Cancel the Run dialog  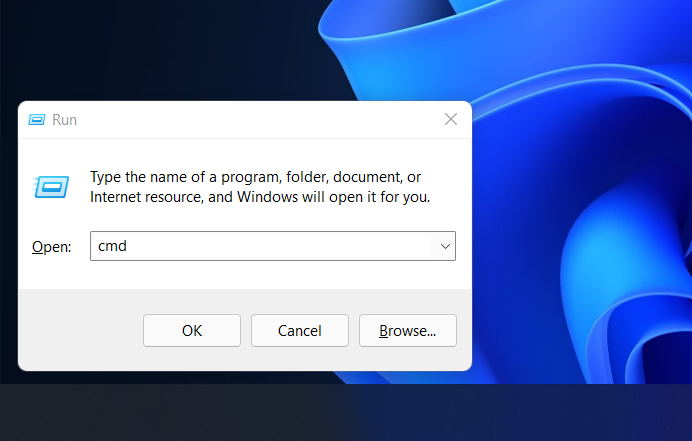[x=300, y=331]
